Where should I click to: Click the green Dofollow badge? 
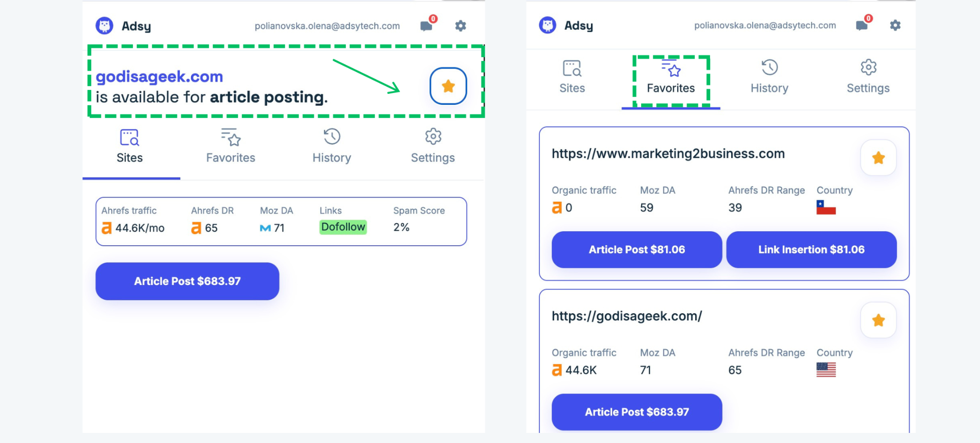point(343,227)
